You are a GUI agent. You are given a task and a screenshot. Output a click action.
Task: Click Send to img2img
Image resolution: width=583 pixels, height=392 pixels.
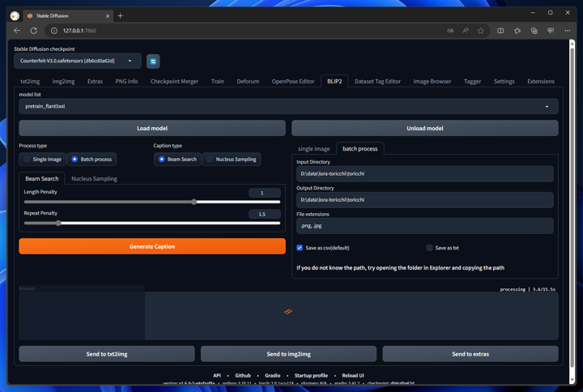pyautogui.click(x=288, y=354)
